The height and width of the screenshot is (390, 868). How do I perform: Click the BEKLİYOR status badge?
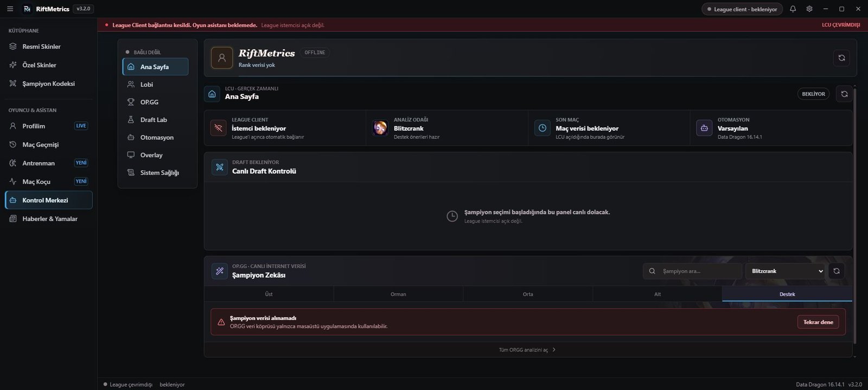[x=813, y=94]
